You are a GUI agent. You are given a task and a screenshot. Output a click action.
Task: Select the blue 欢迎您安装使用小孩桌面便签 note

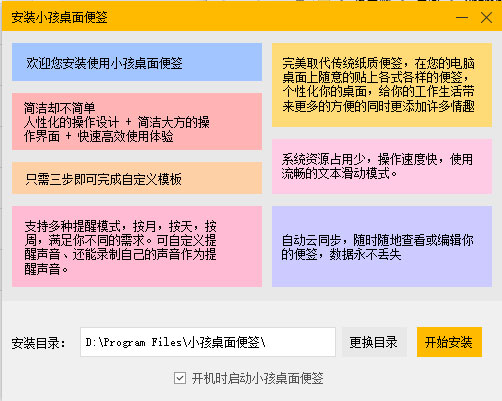(x=137, y=62)
